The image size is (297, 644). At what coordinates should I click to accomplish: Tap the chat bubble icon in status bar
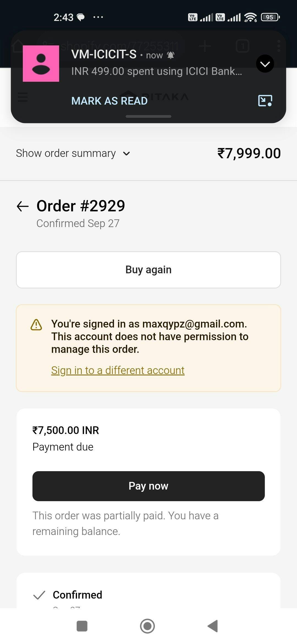(x=81, y=18)
